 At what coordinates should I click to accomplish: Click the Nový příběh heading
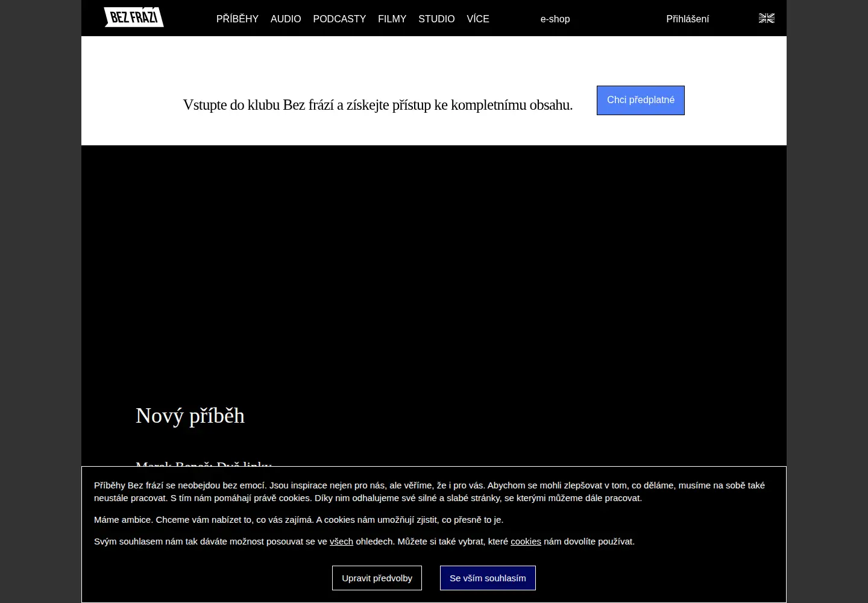pos(190,416)
